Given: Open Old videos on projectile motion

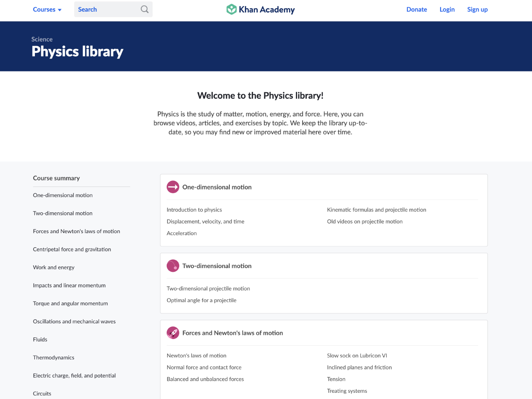Looking at the screenshot, I should click(365, 221).
